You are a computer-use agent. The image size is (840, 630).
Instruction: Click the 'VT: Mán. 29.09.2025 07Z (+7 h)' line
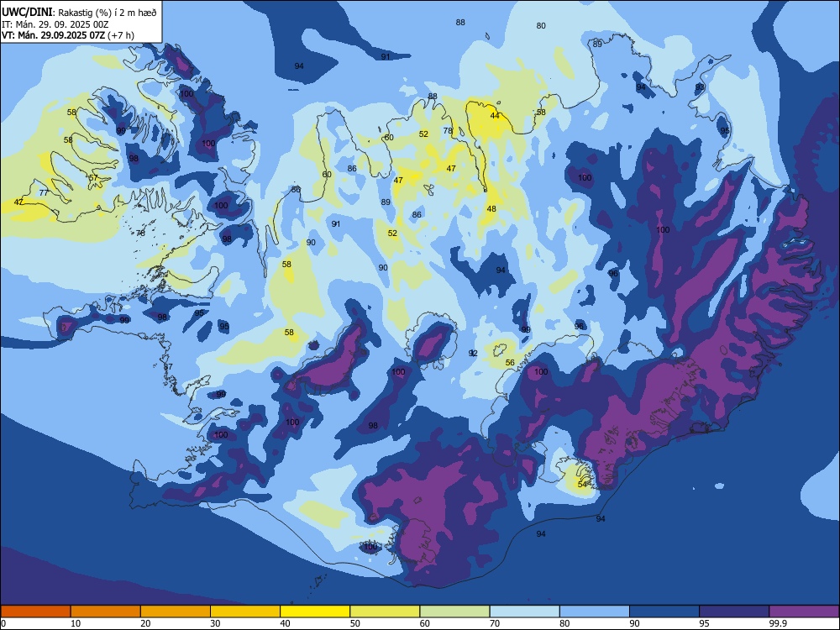[x=68, y=35]
